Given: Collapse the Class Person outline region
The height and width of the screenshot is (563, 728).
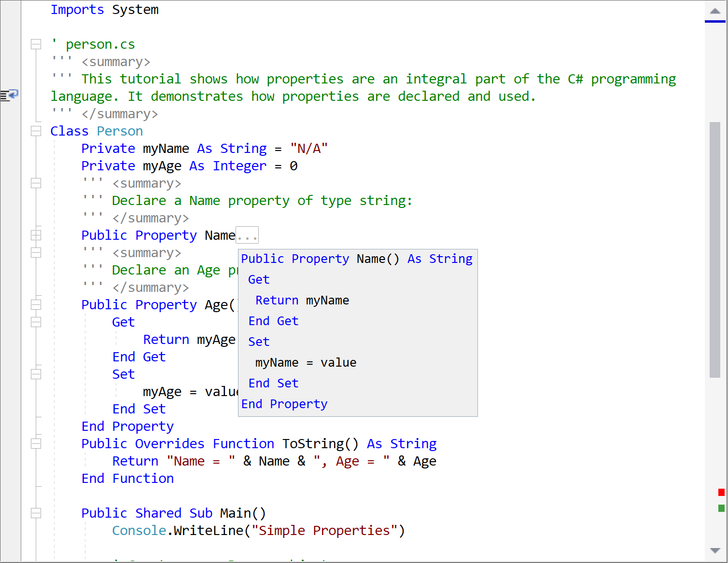Looking at the screenshot, I should point(36,131).
